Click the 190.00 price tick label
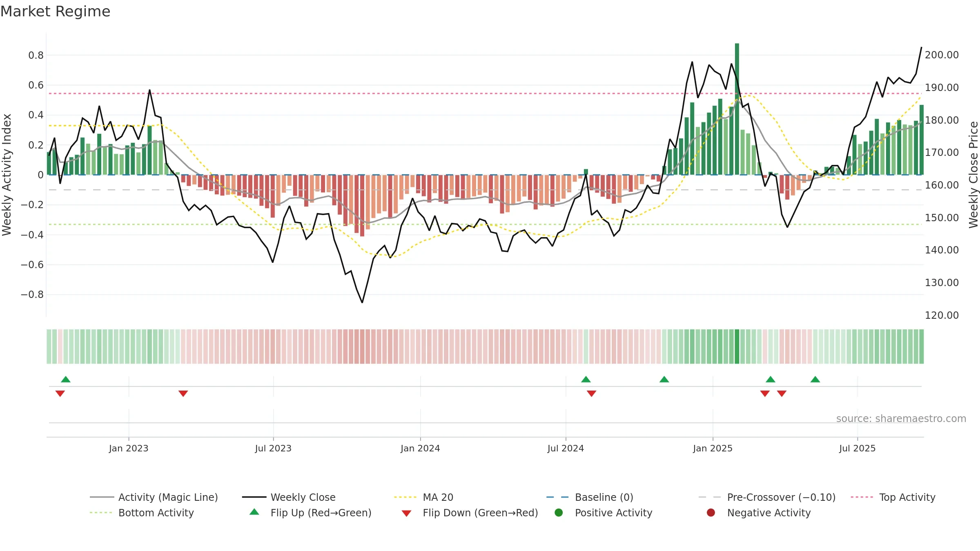980x551 pixels. point(942,87)
